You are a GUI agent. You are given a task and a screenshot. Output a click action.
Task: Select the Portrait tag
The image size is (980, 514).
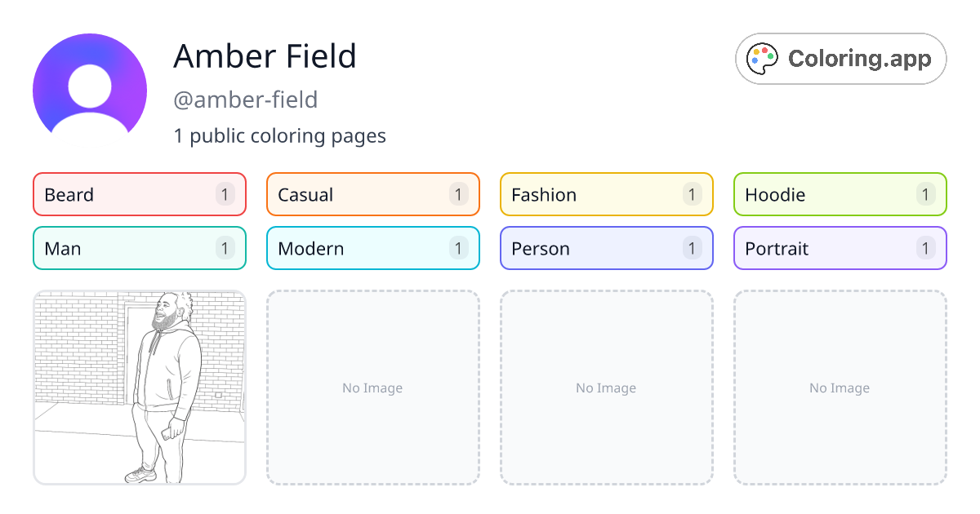tap(840, 248)
